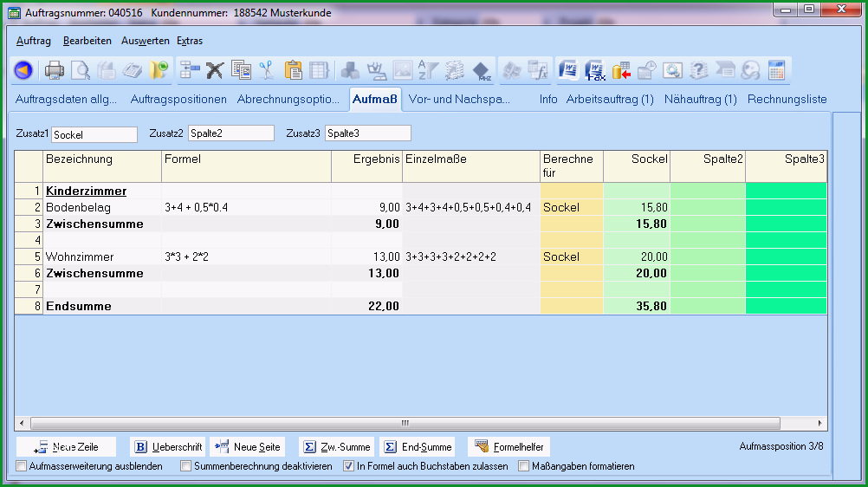Viewport: 868px width, 487px height.
Task: Click the yellow cylinder with red arrow icon
Action: pyautogui.click(x=621, y=71)
